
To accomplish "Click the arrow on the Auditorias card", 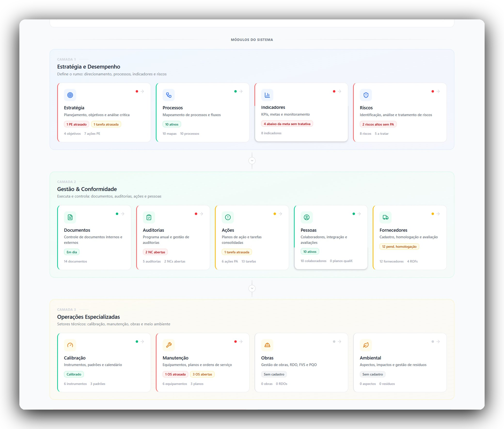I will (x=202, y=214).
